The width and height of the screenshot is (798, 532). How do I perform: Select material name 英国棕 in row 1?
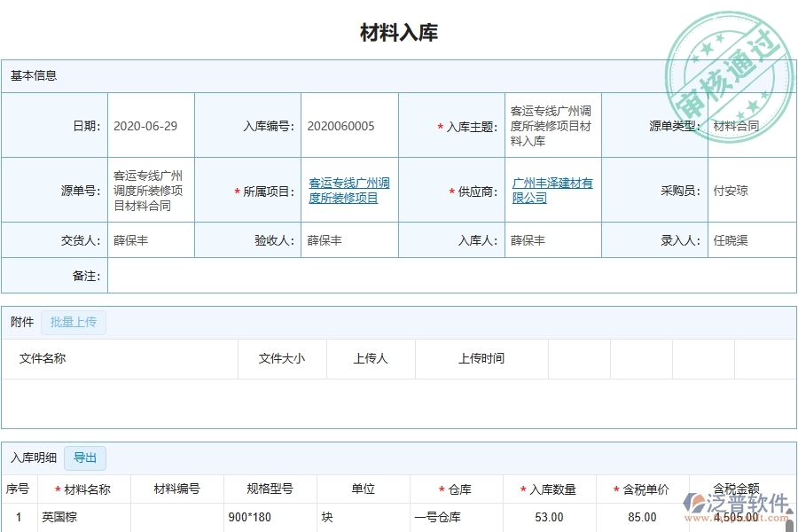[x=60, y=518]
